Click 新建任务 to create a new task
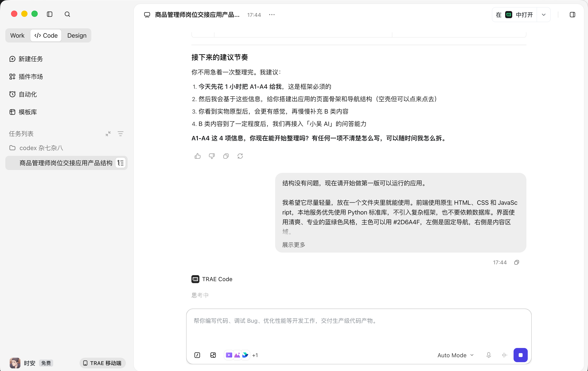588x371 pixels. click(26, 59)
